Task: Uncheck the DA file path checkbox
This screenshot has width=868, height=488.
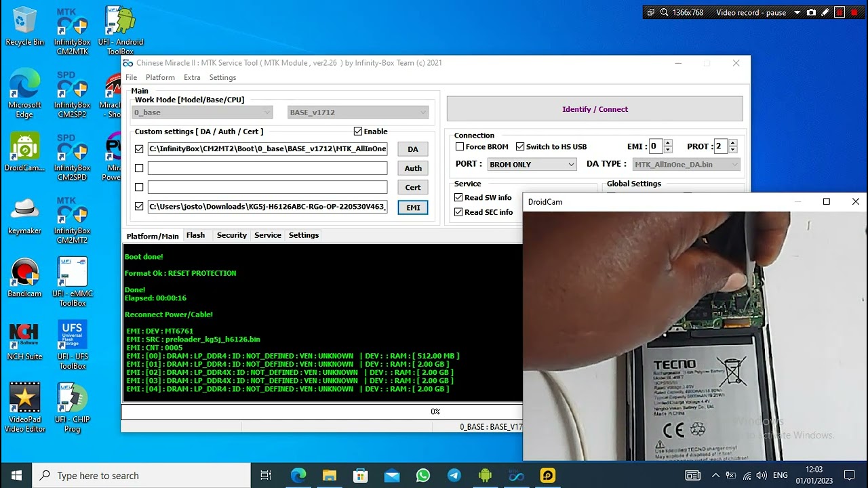Action: coord(139,149)
